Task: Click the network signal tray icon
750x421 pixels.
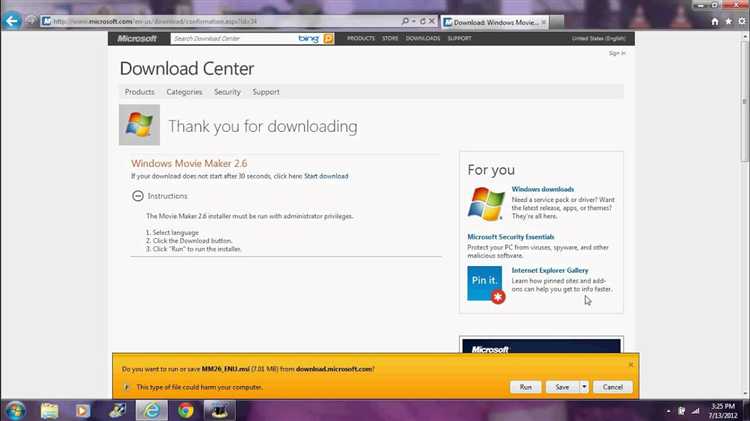Action: [x=695, y=411]
